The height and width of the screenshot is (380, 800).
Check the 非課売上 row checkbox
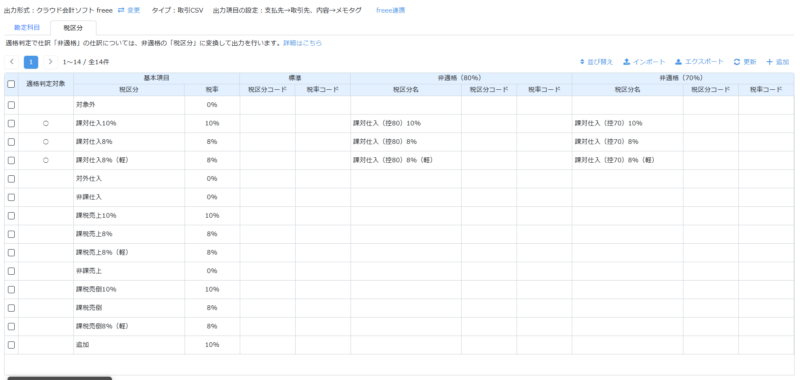(11, 271)
